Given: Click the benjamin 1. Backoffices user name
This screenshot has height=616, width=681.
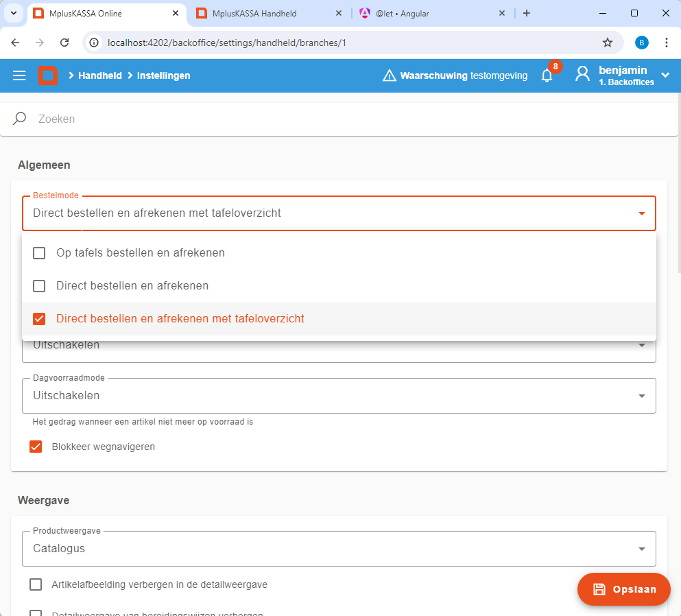Looking at the screenshot, I should [x=626, y=75].
